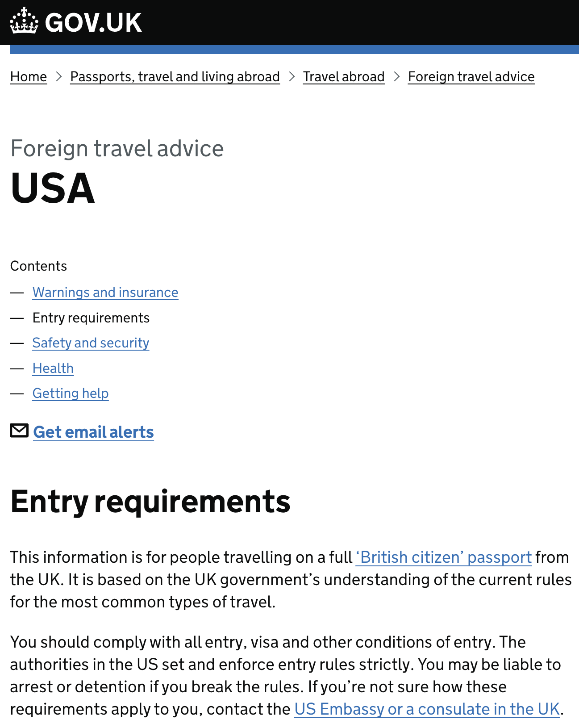Open the Getting help section
579x728 pixels.
click(x=71, y=393)
